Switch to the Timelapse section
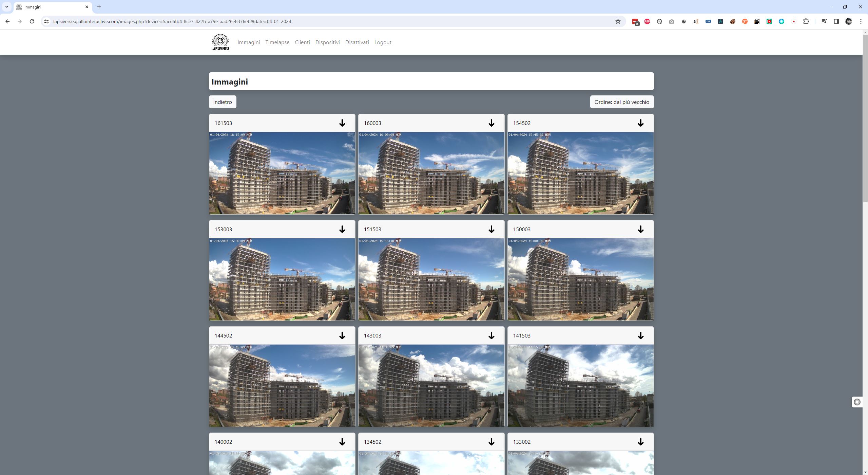The width and height of the screenshot is (868, 475). [277, 42]
